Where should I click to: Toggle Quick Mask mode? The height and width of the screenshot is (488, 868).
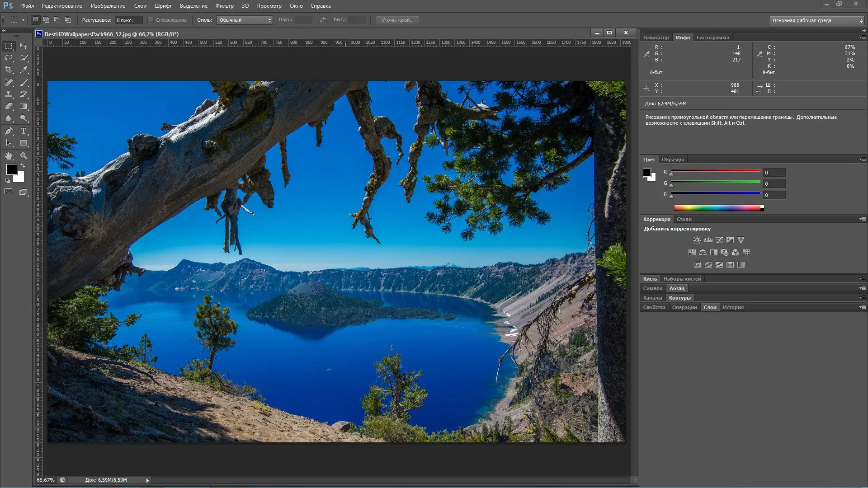pos(9,192)
